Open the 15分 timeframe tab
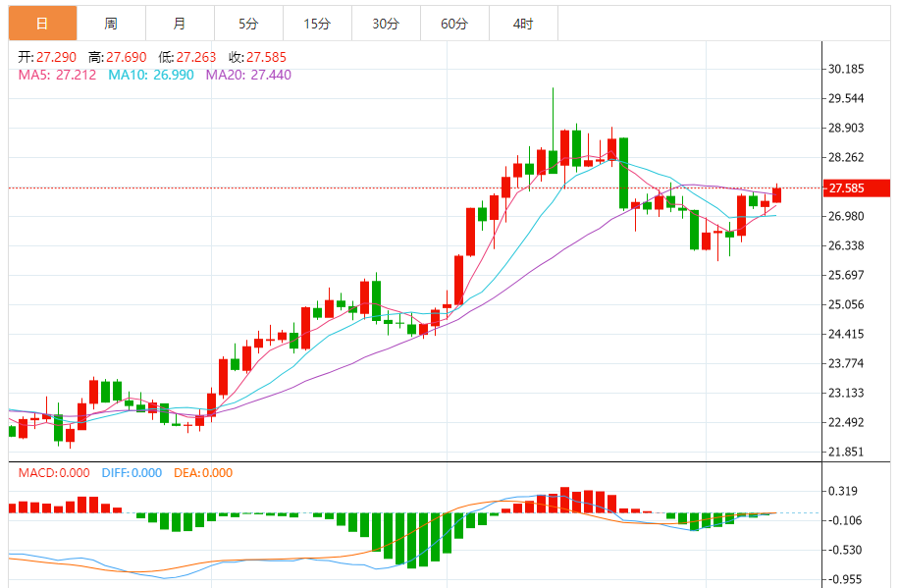The width and height of the screenshot is (899, 588). [318, 24]
